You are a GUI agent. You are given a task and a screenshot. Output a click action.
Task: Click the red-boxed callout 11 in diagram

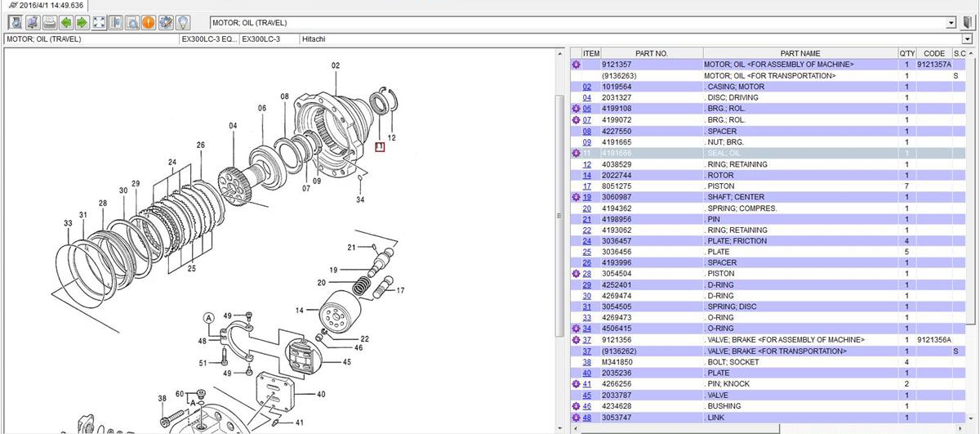coord(379,147)
